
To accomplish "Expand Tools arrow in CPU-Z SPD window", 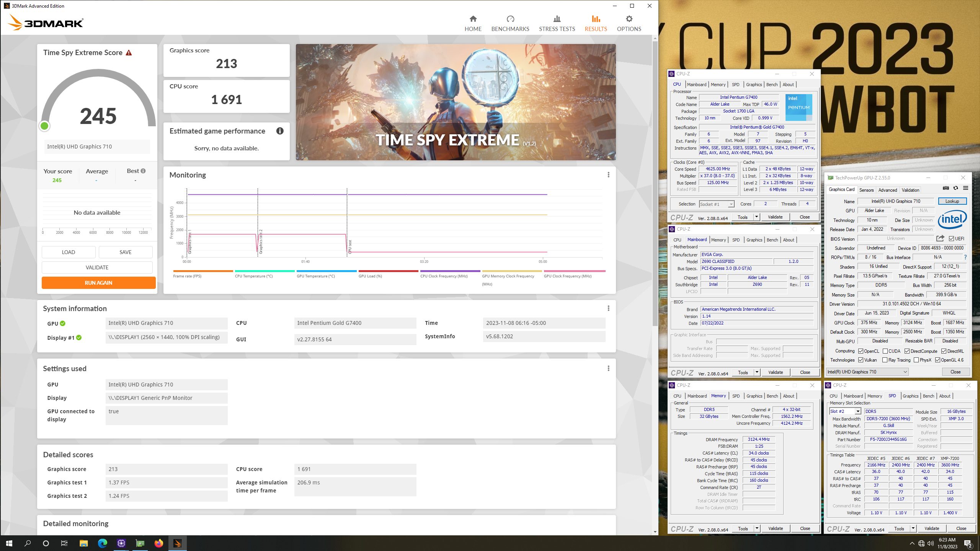I will pos(913,528).
